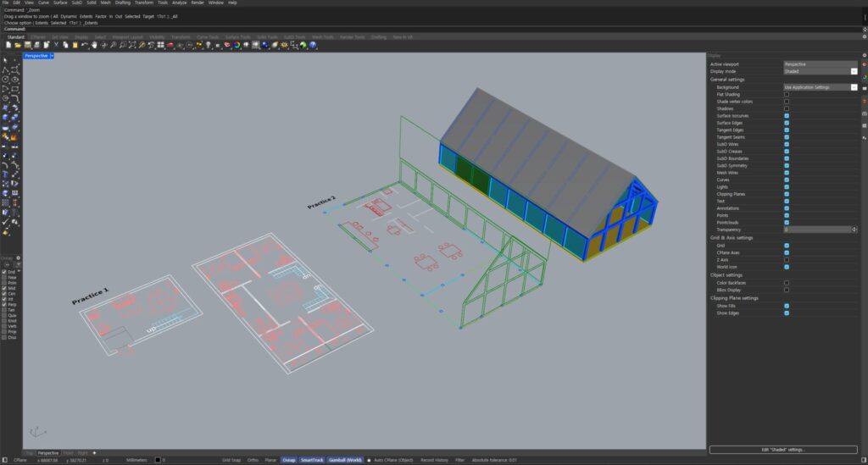Open the Perspective viewport title dropdown arrow
Screen dimensions: 868x465
[x=53, y=55]
